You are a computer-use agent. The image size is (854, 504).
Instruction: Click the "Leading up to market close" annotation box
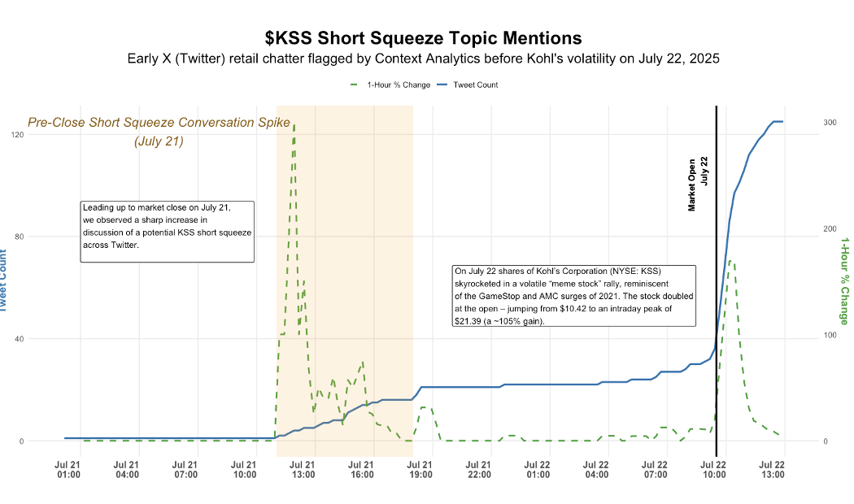pos(168,232)
